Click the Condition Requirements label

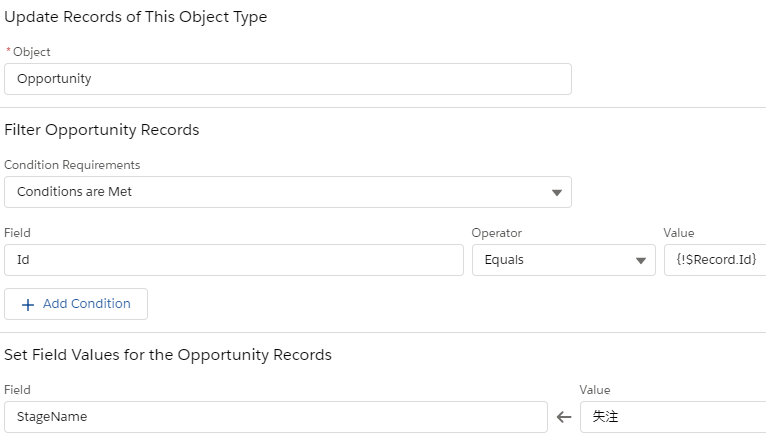pos(72,165)
